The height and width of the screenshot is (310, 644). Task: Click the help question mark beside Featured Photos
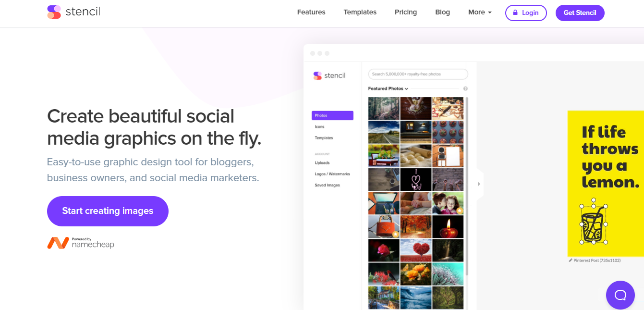[465, 89]
